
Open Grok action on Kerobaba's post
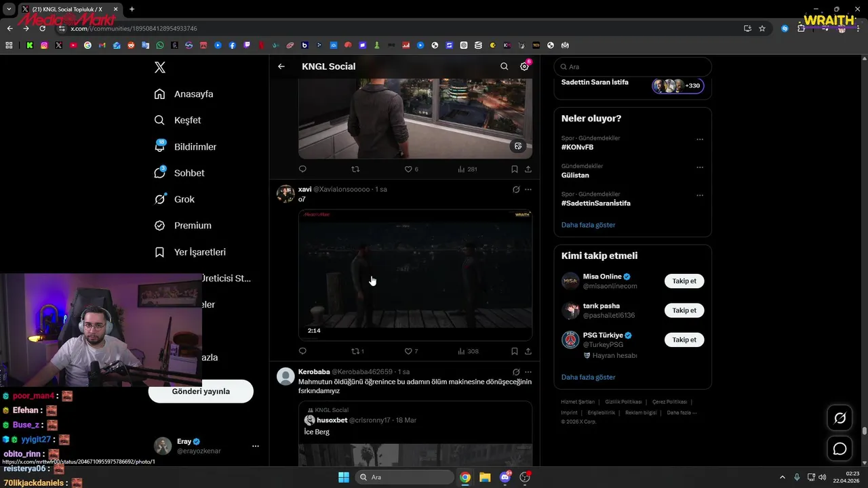tap(516, 372)
